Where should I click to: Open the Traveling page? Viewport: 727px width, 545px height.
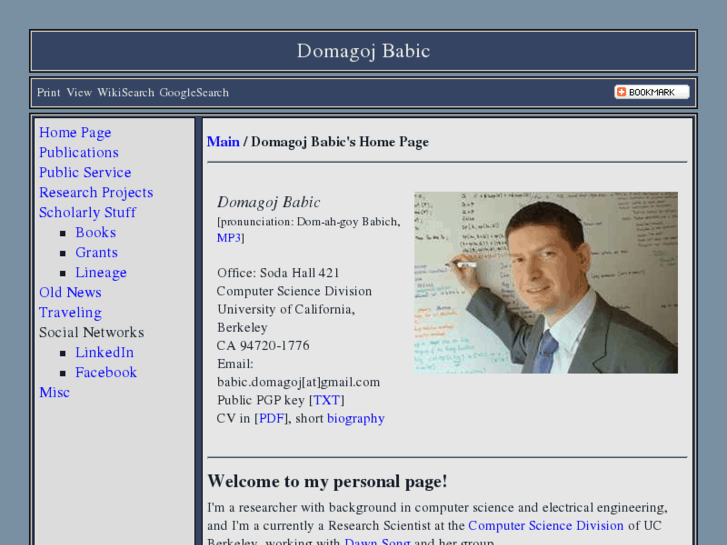70,312
